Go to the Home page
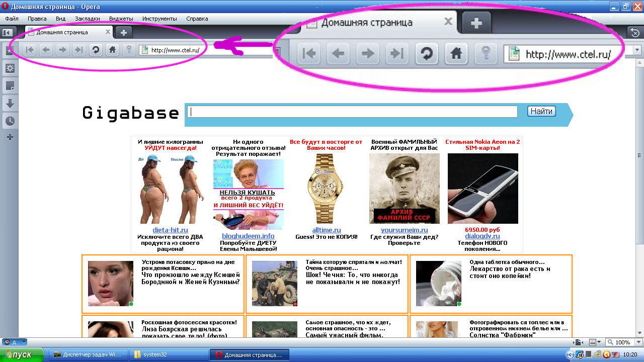 112,50
